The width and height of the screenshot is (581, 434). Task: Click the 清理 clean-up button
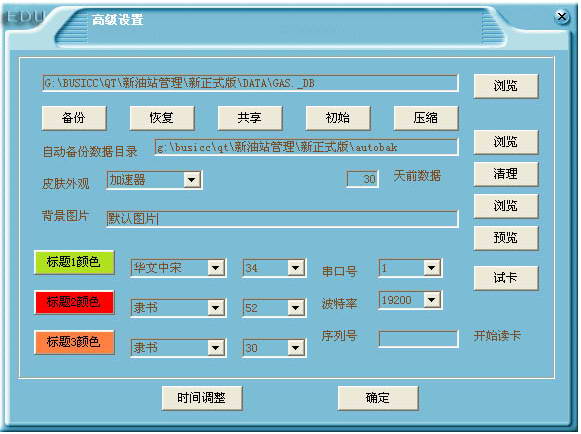tap(506, 174)
